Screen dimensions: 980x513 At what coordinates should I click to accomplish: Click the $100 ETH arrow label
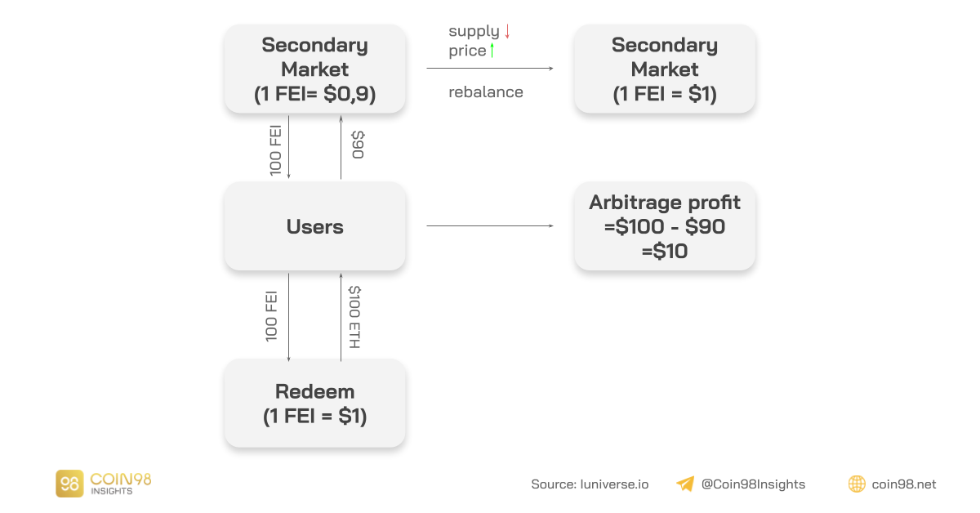(354, 317)
